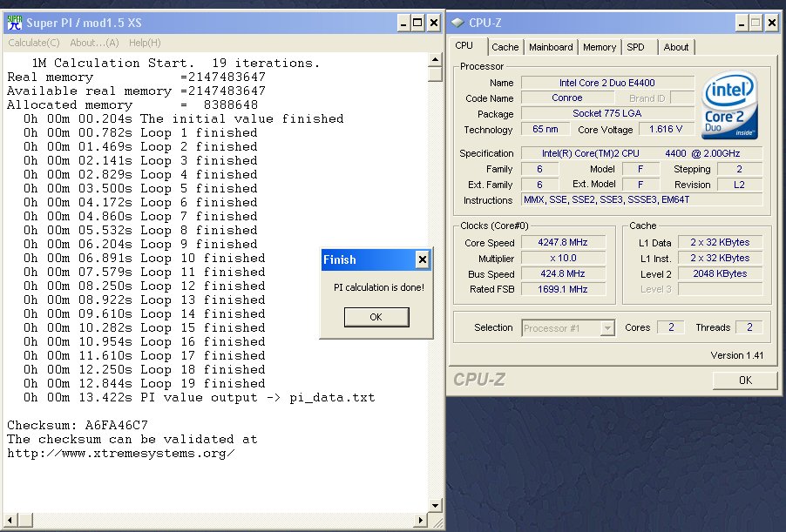Click the Level 2 value '2048 KBytes'
Screen dimensions: 786x532
click(x=721, y=273)
